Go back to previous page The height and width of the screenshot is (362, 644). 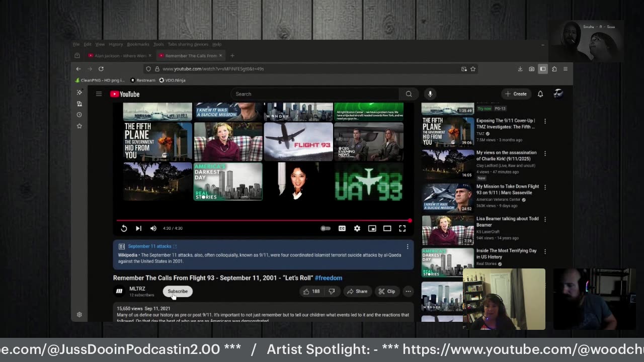78,69
